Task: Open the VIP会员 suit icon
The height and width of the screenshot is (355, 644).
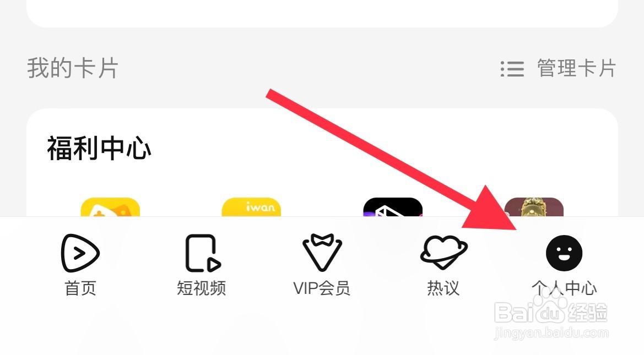Action: pos(322,253)
